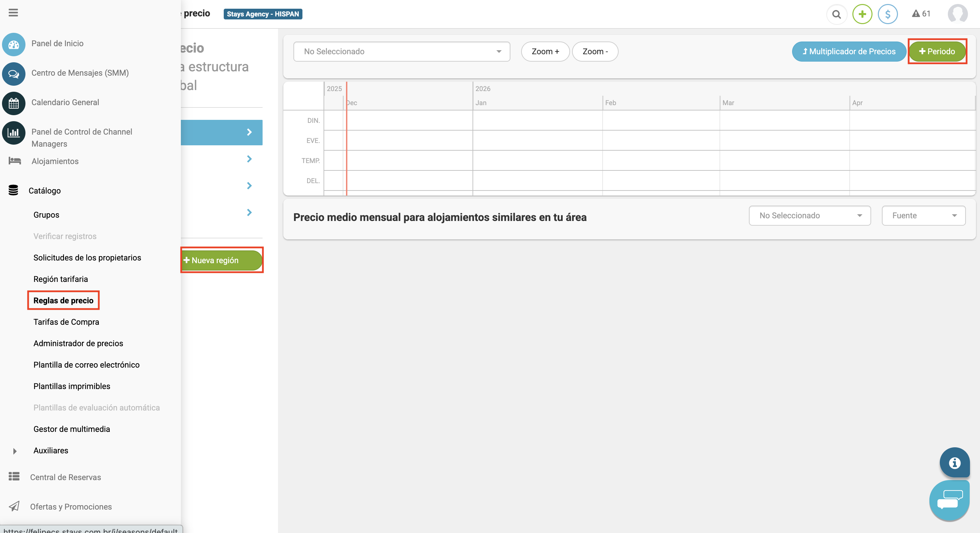Collapse the Catálogo menu section

point(45,191)
